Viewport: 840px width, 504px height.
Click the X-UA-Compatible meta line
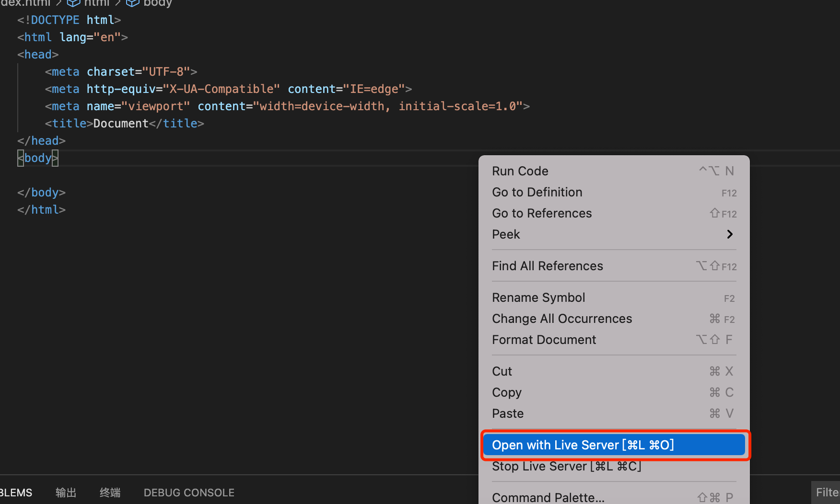pos(229,89)
